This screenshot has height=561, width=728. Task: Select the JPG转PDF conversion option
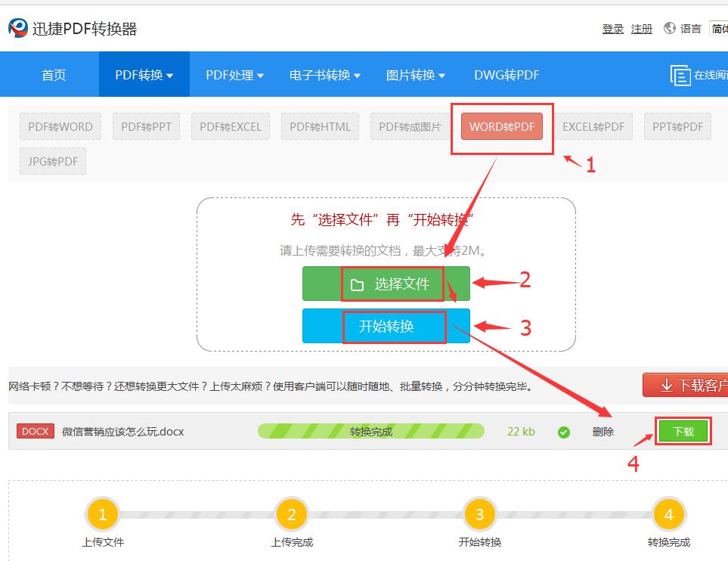click(52, 161)
